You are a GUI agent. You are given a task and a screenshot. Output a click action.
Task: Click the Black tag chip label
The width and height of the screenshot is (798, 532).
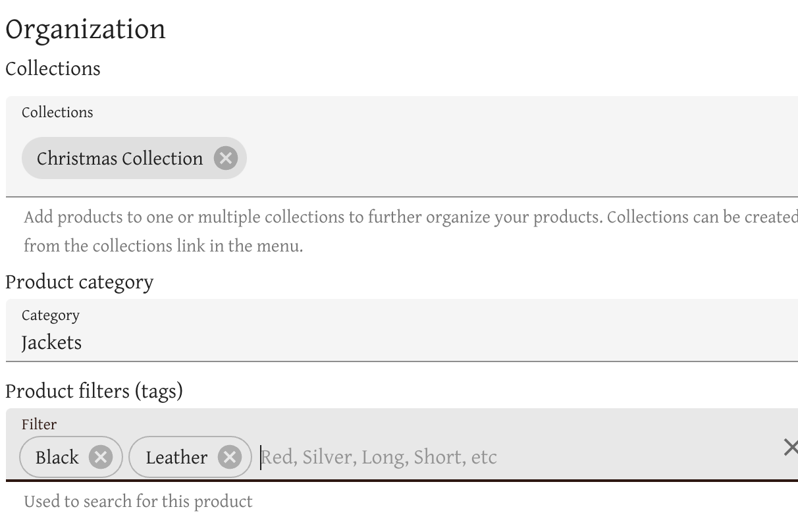[57, 458]
